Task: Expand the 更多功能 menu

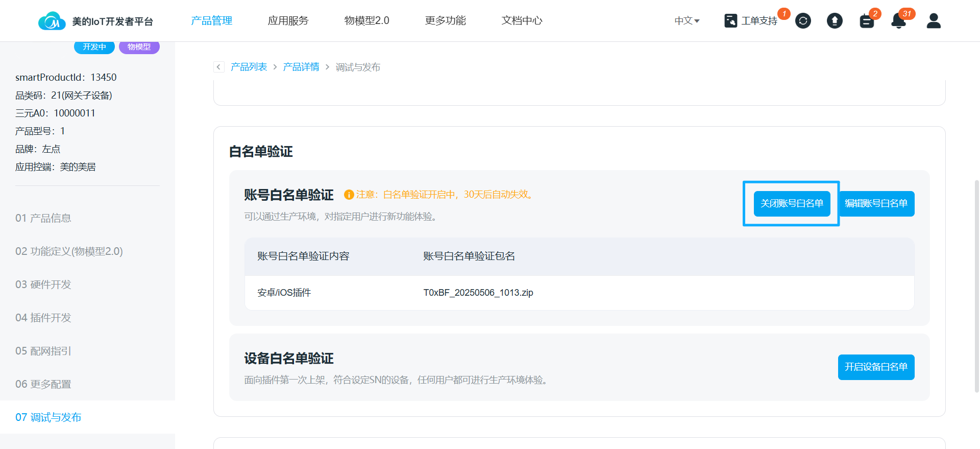Action: coord(445,21)
